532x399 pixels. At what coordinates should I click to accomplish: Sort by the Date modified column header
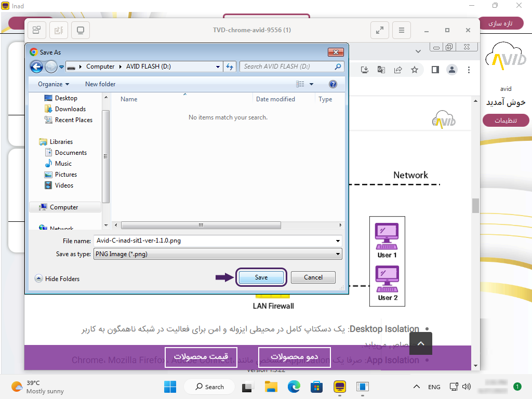[x=275, y=99]
